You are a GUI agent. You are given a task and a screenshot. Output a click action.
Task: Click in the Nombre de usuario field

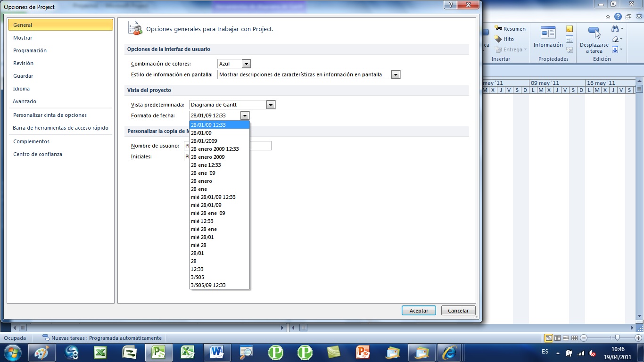click(228, 146)
